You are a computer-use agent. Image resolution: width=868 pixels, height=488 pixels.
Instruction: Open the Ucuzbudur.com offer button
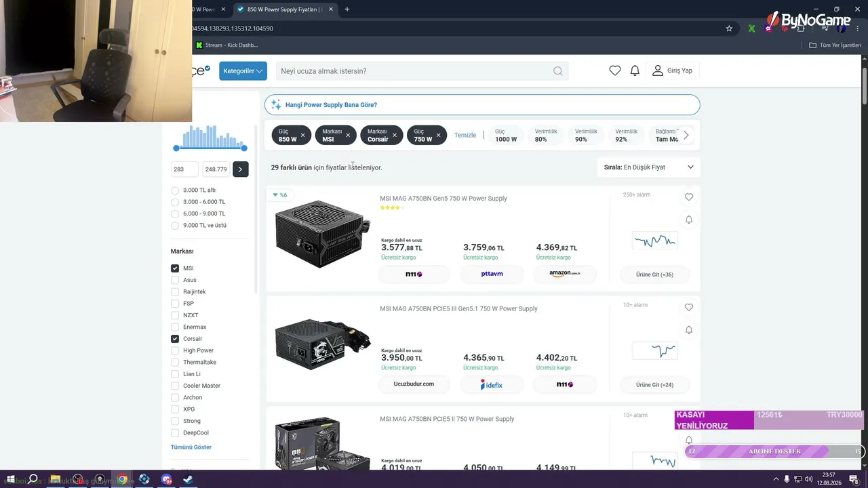click(414, 384)
